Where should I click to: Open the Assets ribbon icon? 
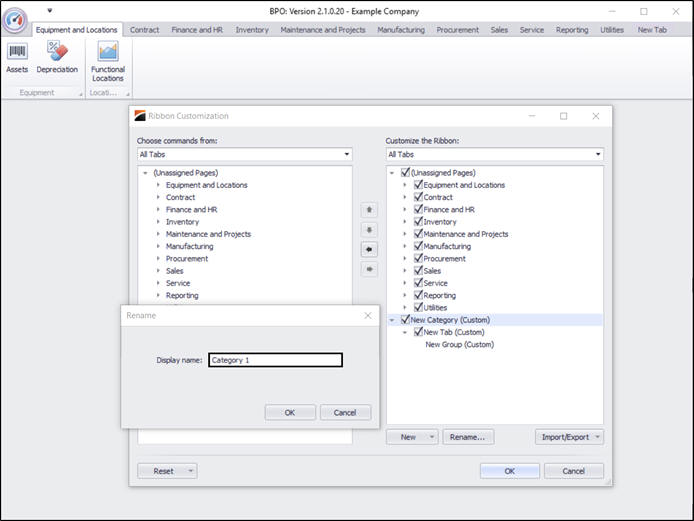(17, 58)
